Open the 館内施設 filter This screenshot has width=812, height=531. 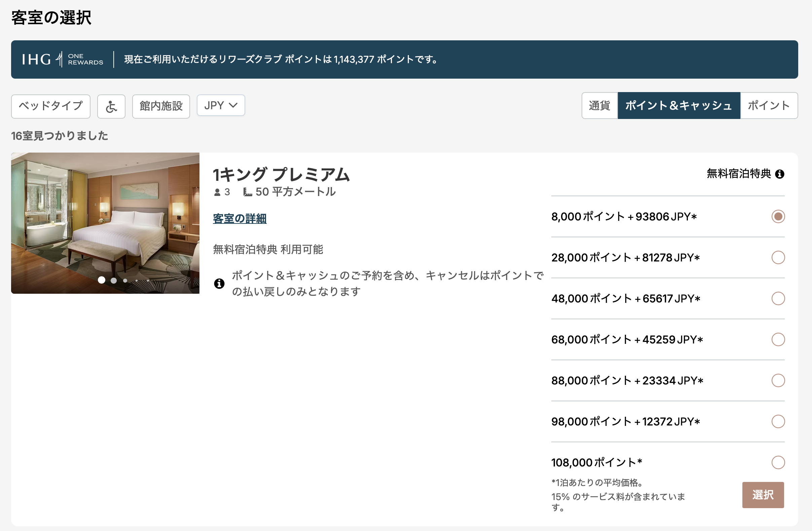point(161,106)
